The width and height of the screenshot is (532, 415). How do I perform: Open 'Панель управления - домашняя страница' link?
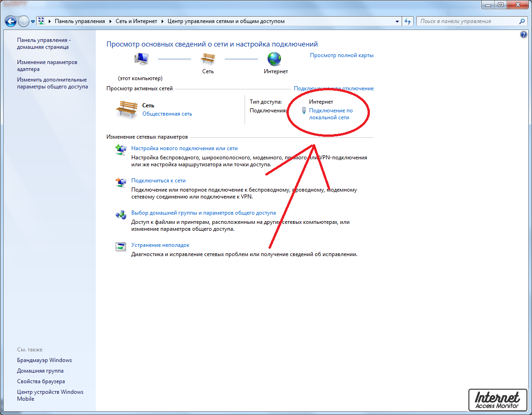(44, 43)
